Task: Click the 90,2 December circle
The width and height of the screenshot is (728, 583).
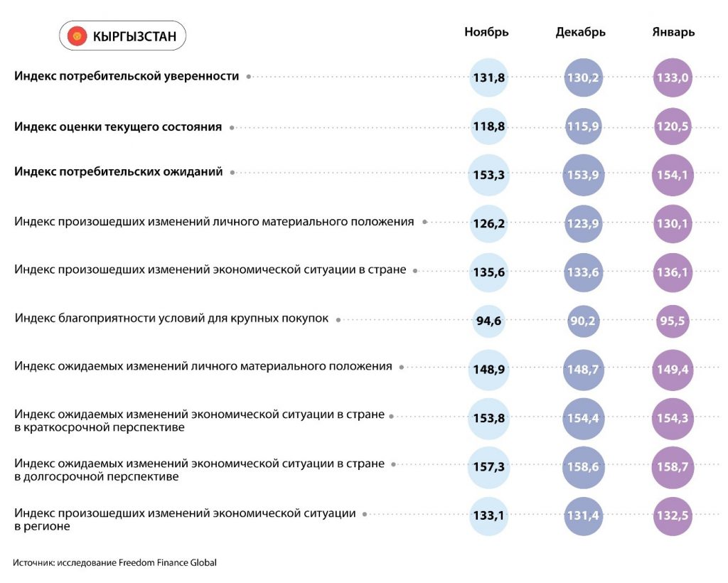Action: coord(583,321)
